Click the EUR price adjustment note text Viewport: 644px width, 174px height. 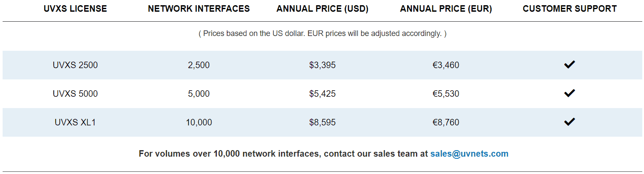[322, 33]
